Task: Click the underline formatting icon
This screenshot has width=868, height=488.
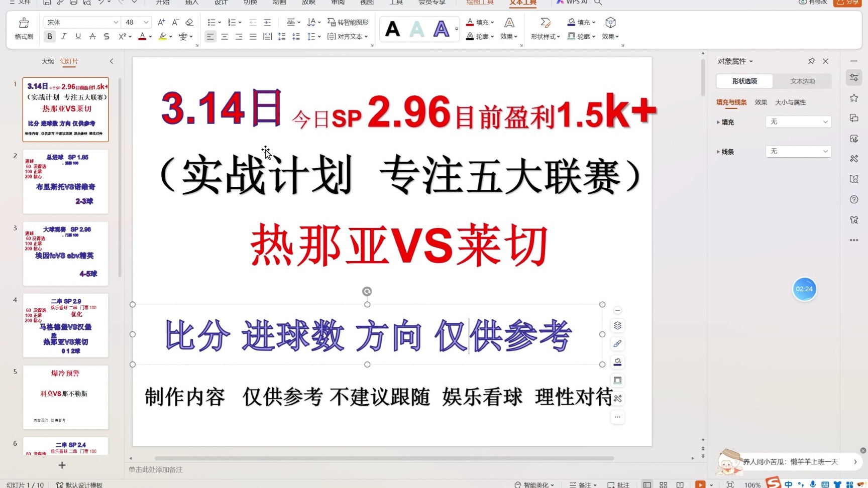Action: 78,36
